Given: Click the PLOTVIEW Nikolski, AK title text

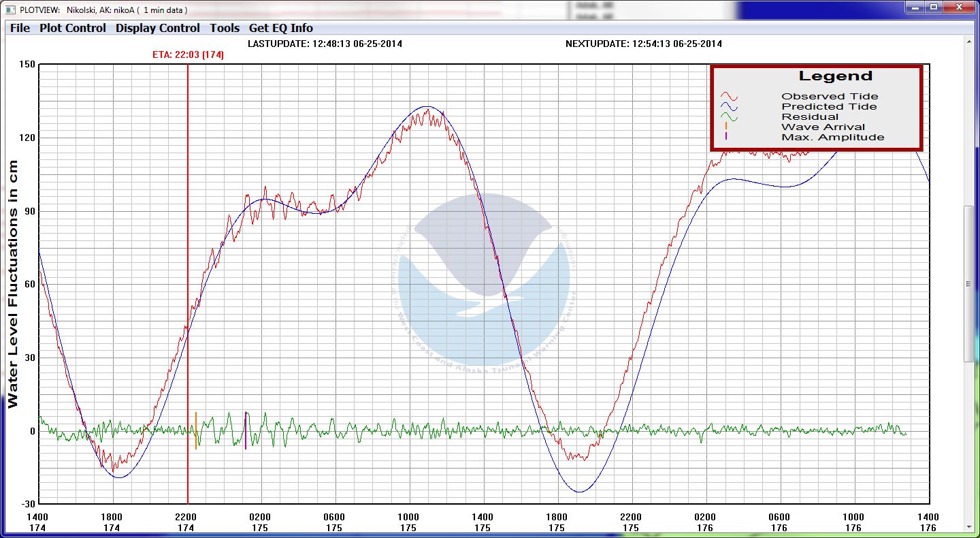Looking at the screenshot, I should coord(103,10).
